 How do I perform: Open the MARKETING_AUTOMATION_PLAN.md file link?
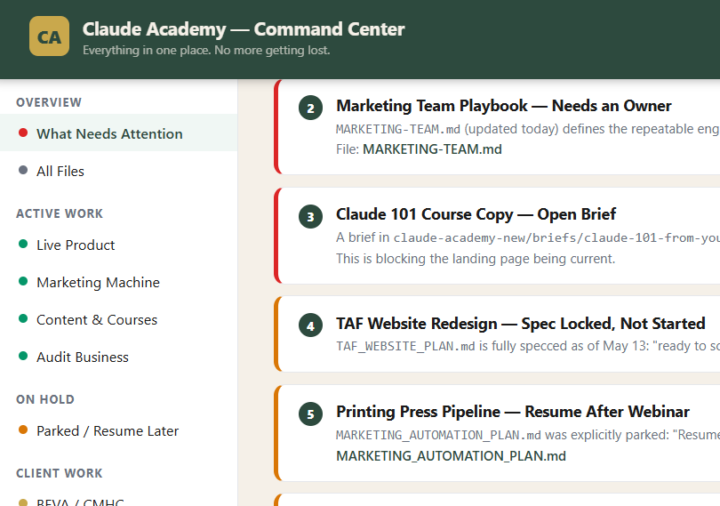(451, 456)
